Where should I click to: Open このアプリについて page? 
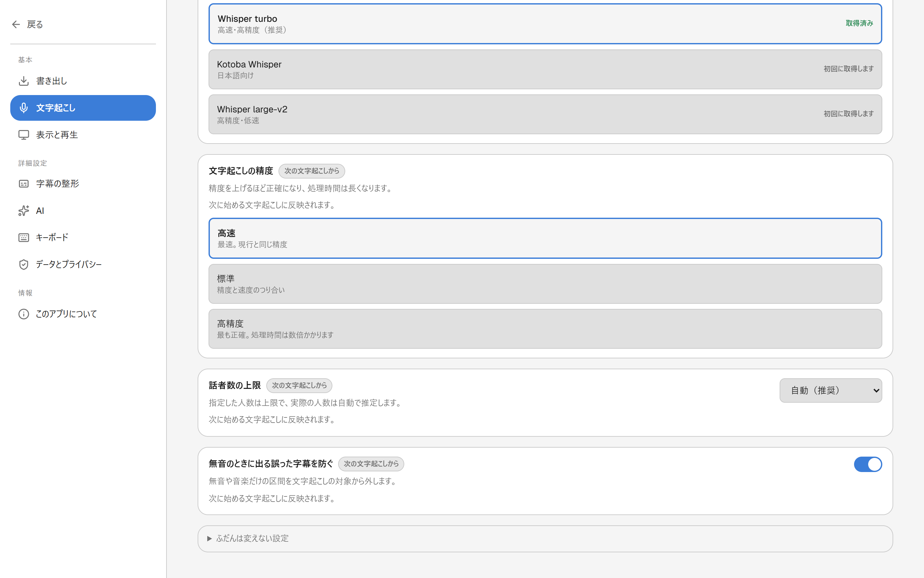pyautogui.click(x=83, y=314)
